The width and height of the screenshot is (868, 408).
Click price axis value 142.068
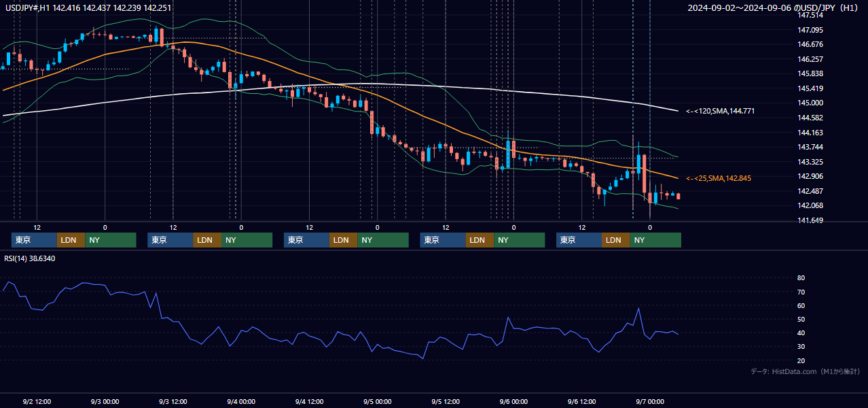click(x=810, y=205)
